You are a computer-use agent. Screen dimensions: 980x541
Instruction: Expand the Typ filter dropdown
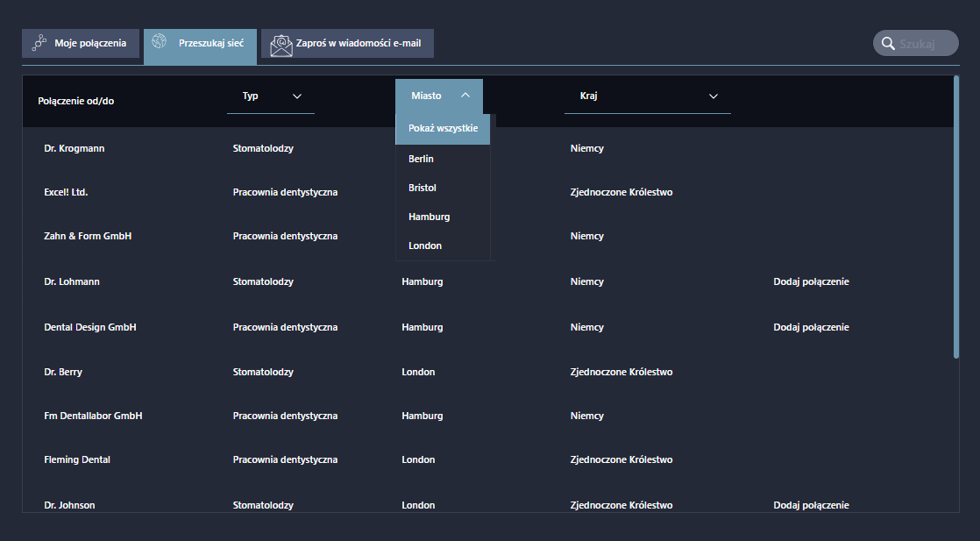(270, 96)
